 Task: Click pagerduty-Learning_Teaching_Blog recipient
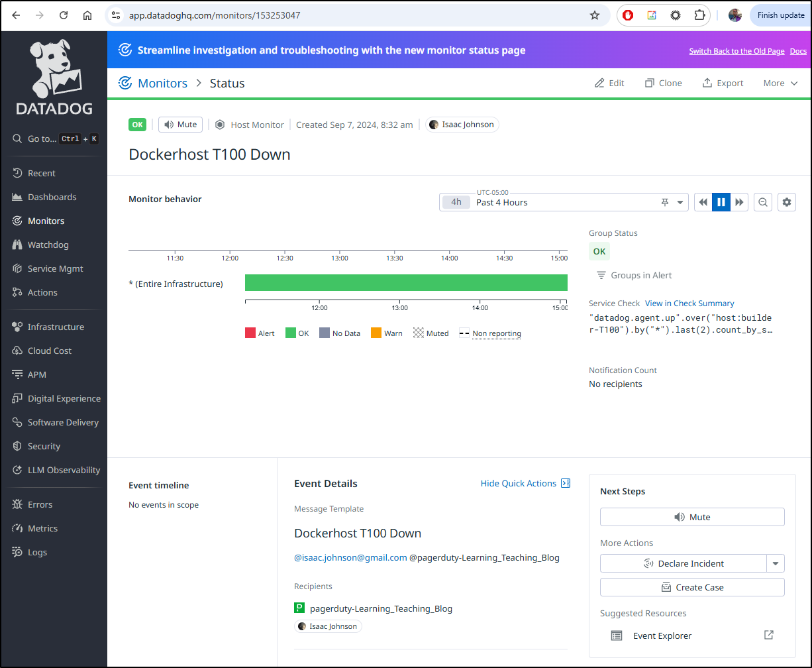click(x=381, y=608)
